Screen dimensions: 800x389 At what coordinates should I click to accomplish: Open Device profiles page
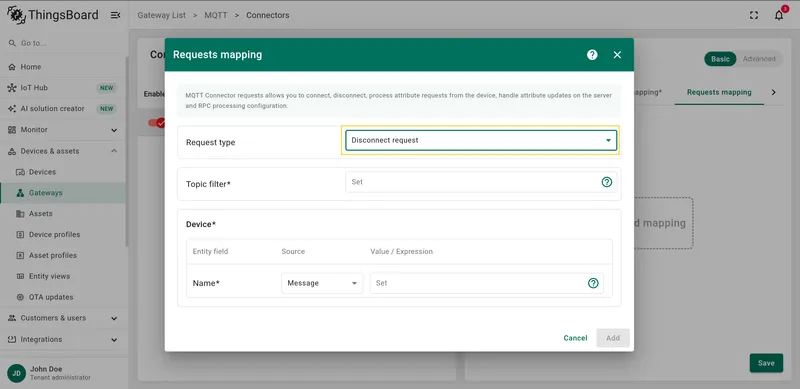pos(63,235)
